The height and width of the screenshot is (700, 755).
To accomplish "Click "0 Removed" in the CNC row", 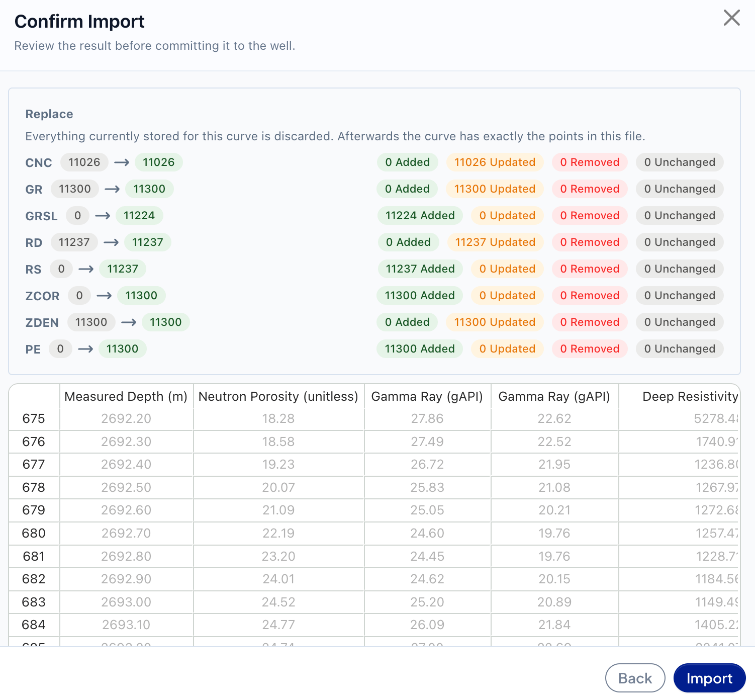I will [x=590, y=162].
